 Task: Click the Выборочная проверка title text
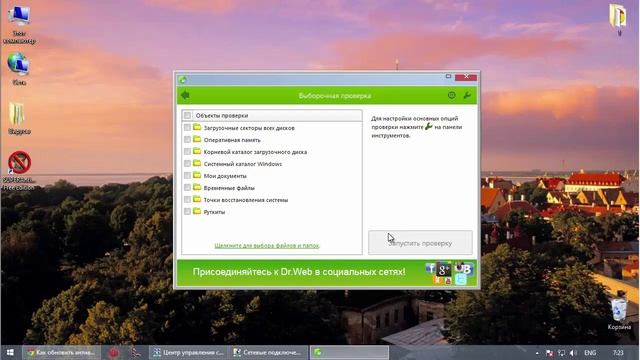click(335, 96)
